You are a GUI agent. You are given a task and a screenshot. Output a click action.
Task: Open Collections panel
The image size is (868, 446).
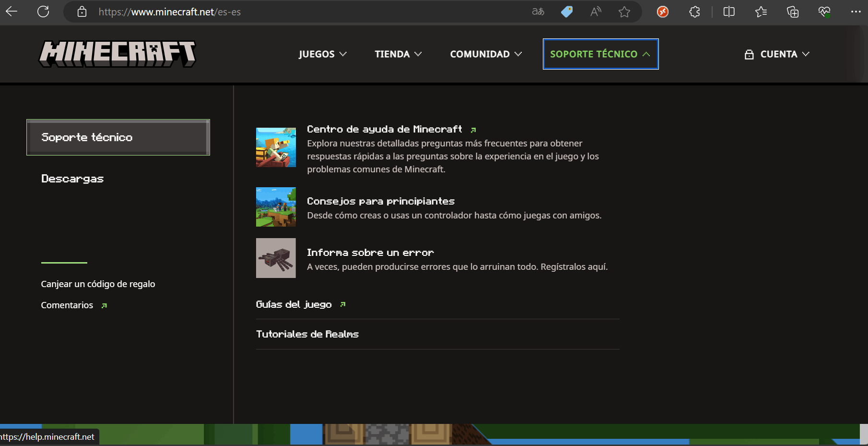[x=793, y=12]
